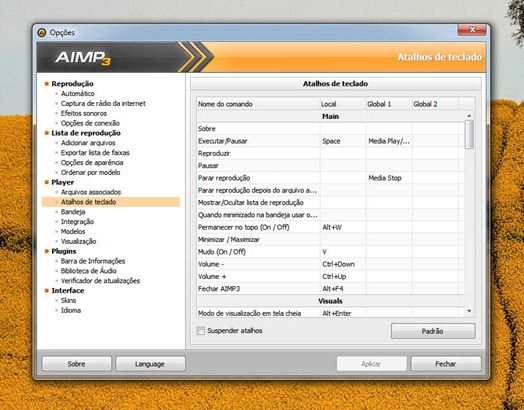Open Opções de conexão page
Screen dimensions: 524x410
(x=90, y=123)
